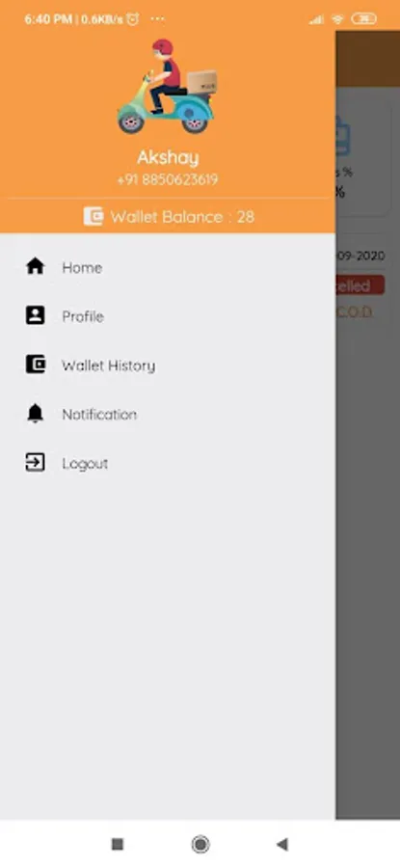Tap the Home house icon

pos(36,267)
